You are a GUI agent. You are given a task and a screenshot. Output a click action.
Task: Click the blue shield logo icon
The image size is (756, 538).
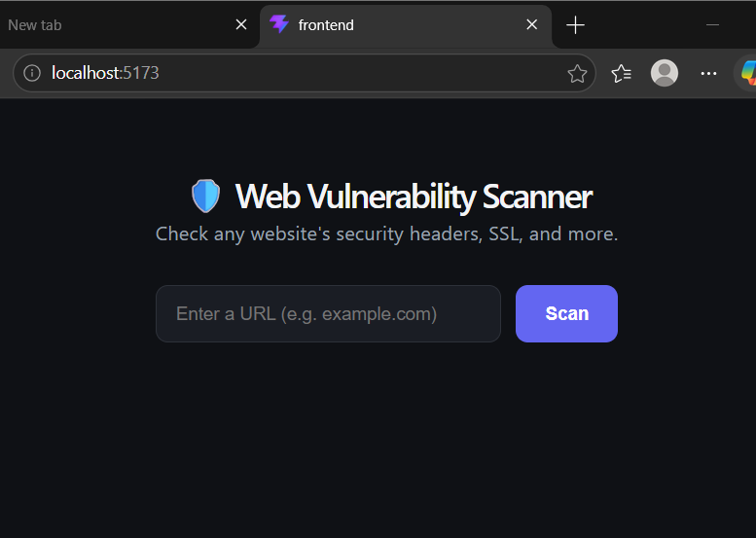pyautogui.click(x=206, y=197)
